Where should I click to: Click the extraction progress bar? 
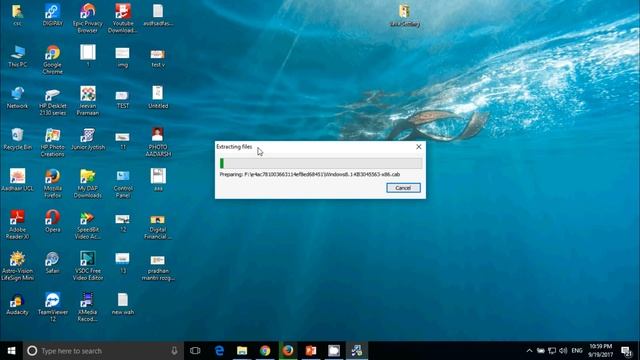pyautogui.click(x=321, y=163)
